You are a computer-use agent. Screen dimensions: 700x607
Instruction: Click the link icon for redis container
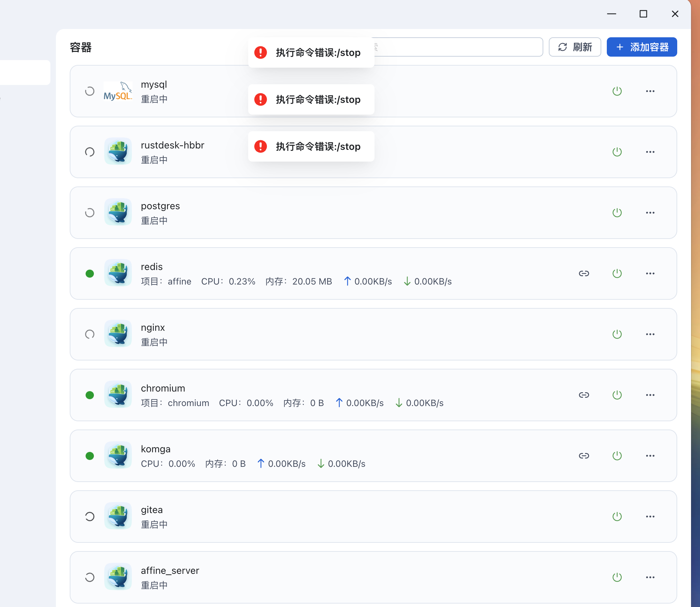pyautogui.click(x=584, y=273)
